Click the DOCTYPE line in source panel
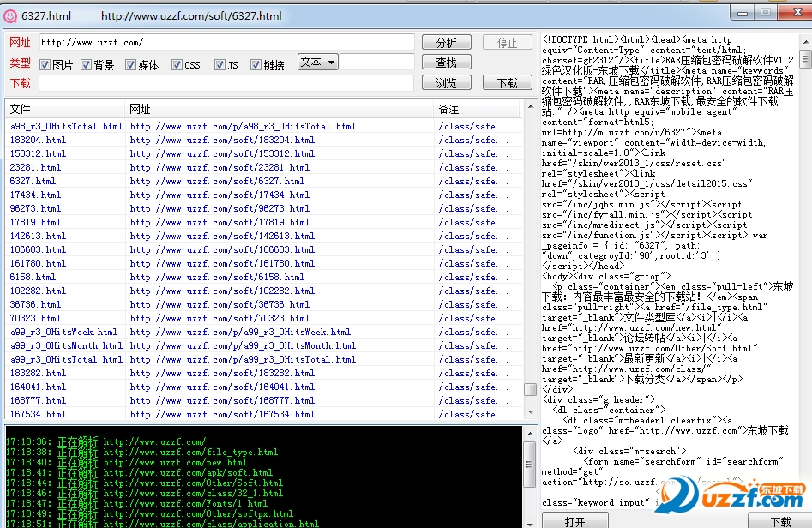Screen dimensions: 812x528 tap(640, 39)
